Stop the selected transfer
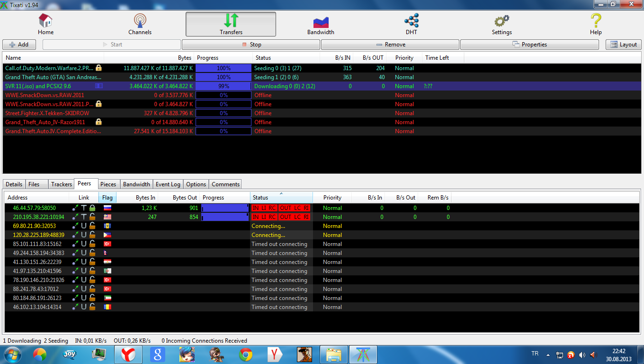The image size is (644, 364). (x=251, y=45)
